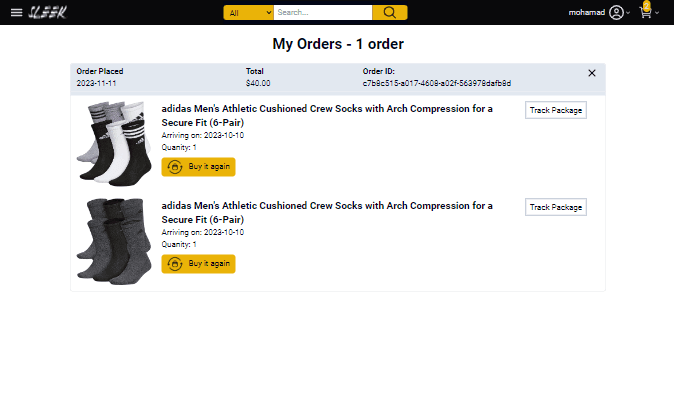The width and height of the screenshot is (674, 404).
Task: Track Package for the second socks item
Action: point(555,207)
